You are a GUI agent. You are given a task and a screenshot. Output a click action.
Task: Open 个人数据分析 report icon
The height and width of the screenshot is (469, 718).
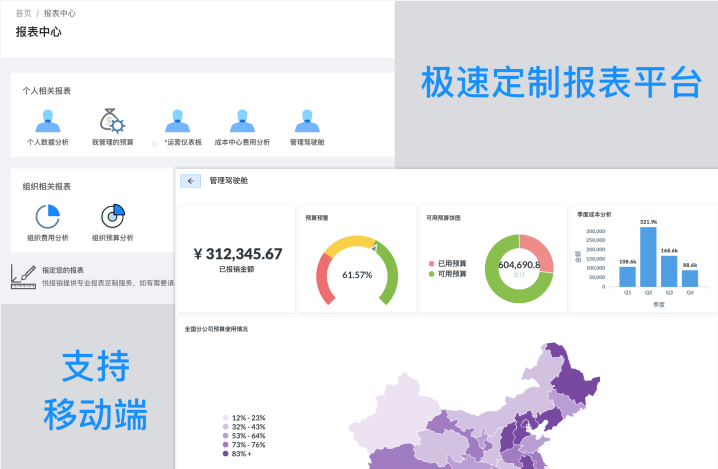tap(48, 121)
